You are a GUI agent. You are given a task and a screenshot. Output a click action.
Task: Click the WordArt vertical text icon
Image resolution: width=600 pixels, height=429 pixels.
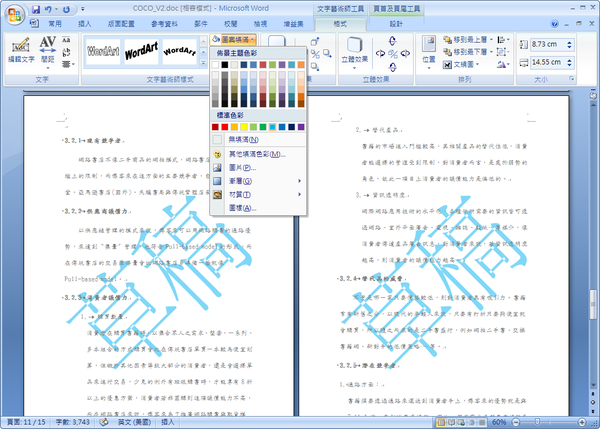[x=66, y=52]
